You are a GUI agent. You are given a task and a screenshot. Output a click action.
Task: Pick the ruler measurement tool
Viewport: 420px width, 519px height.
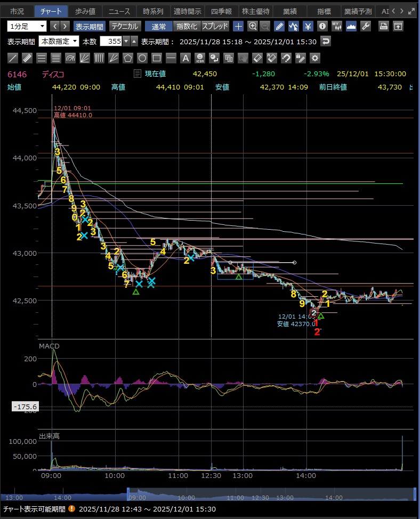[x=27, y=58]
